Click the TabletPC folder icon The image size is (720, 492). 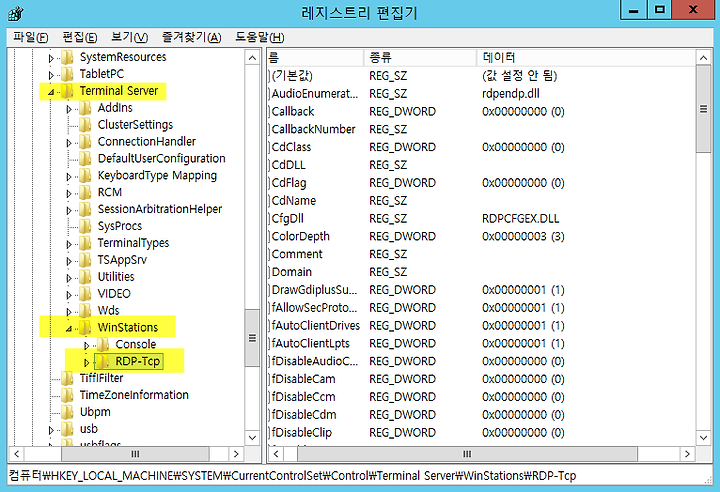[68, 74]
